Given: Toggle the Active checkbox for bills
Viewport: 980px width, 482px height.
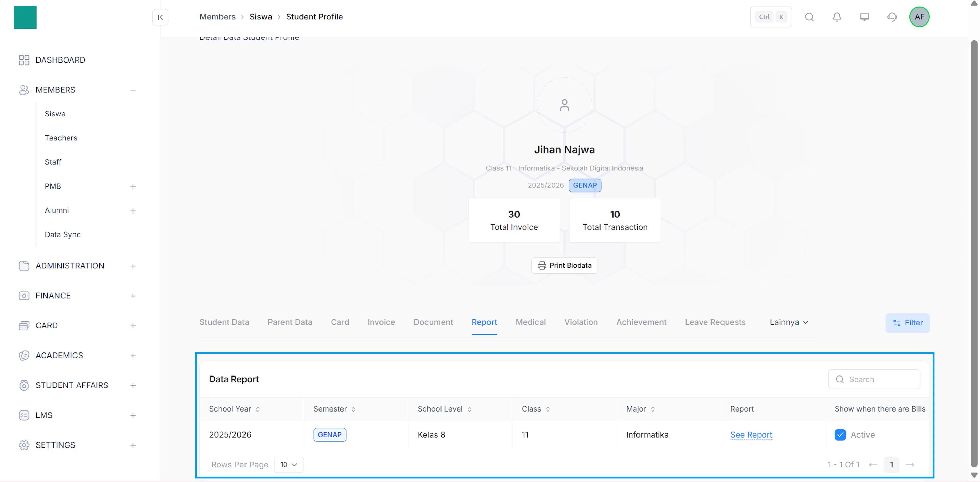Looking at the screenshot, I should pos(840,435).
